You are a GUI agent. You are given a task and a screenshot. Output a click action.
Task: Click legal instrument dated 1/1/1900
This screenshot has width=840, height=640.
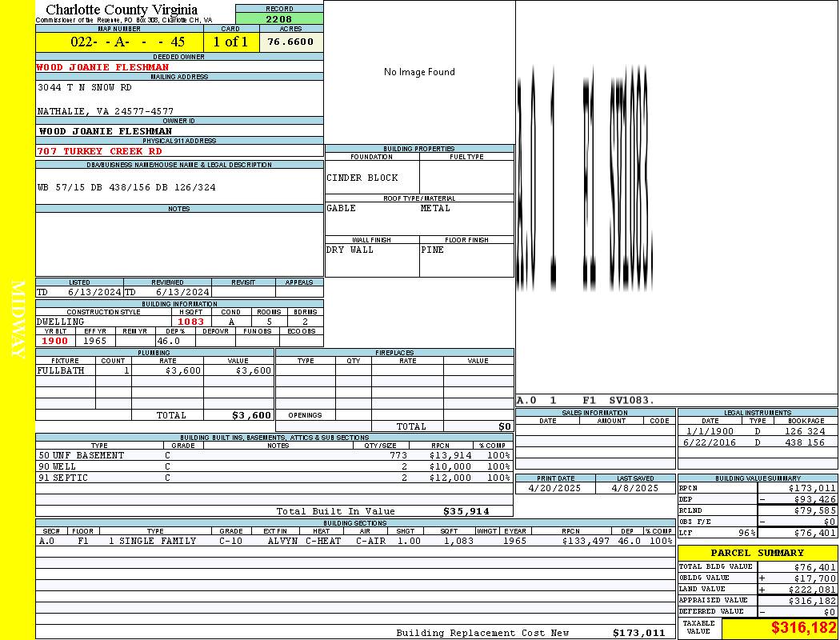(710, 431)
